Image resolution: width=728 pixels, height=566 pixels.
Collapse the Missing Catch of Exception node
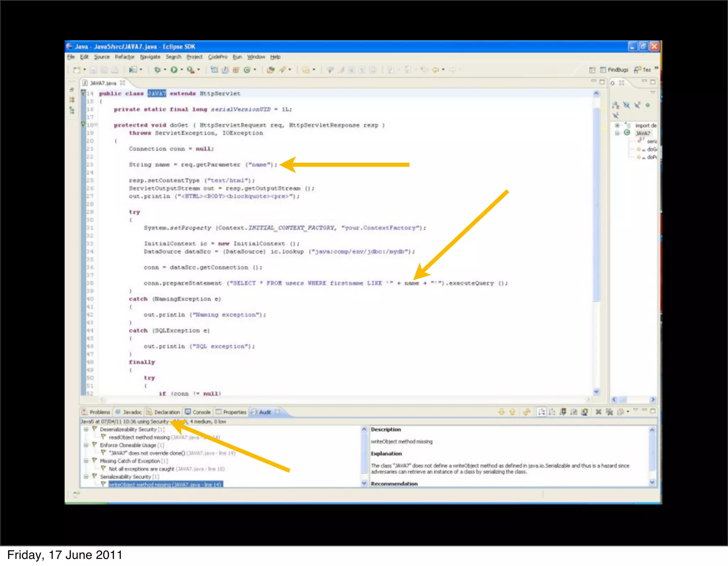86,461
